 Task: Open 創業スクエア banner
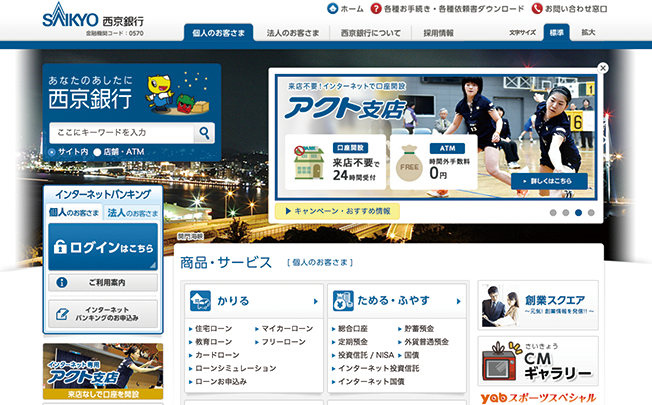[538, 305]
